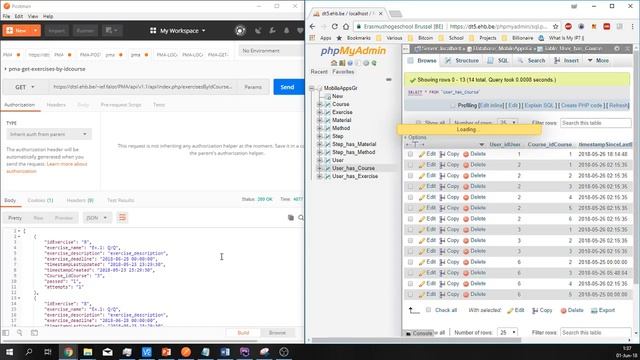Open phpMyAdmin SQL tab
This screenshot has height=360, width=640.
[x=498, y=60]
